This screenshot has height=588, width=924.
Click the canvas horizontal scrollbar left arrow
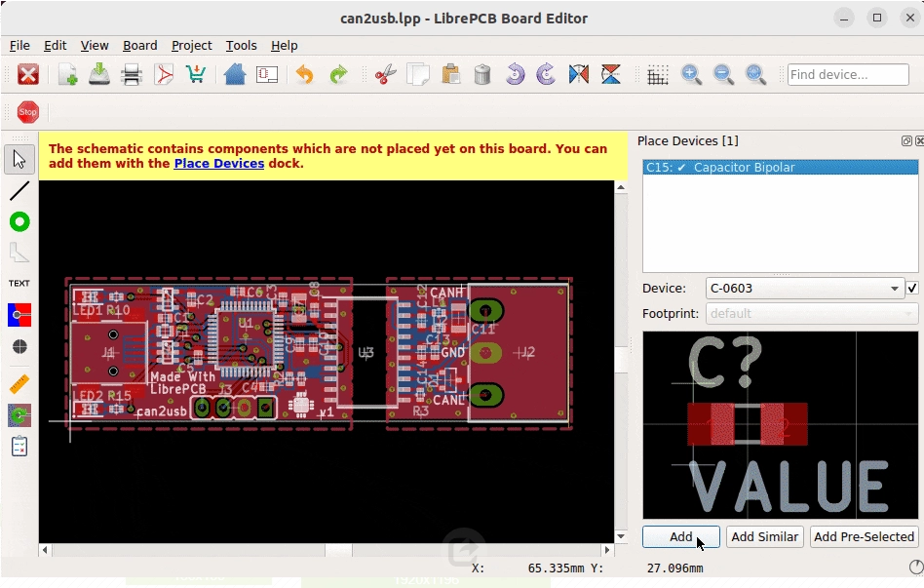click(46, 550)
